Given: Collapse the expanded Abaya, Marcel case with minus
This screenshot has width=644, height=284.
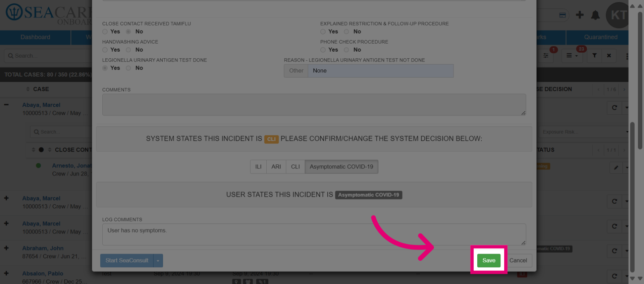Looking at the screenshot, I should (6, 104).
